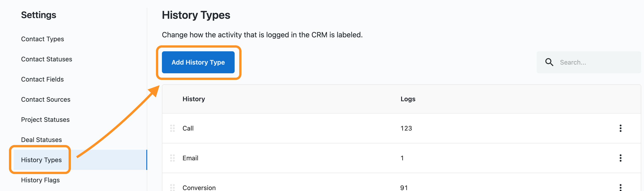Open Deal Statuses settings
644x191 pixels.
click(41, 140)
